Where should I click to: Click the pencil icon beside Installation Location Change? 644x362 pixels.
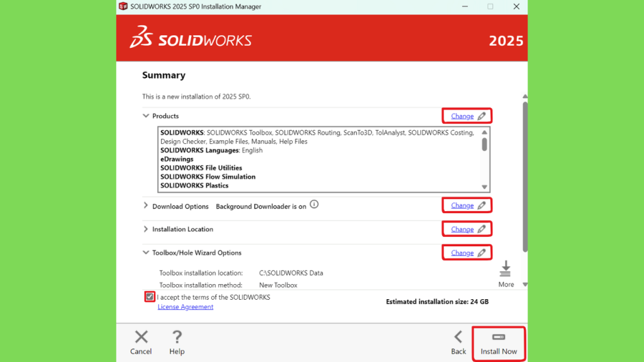point(481,229)
